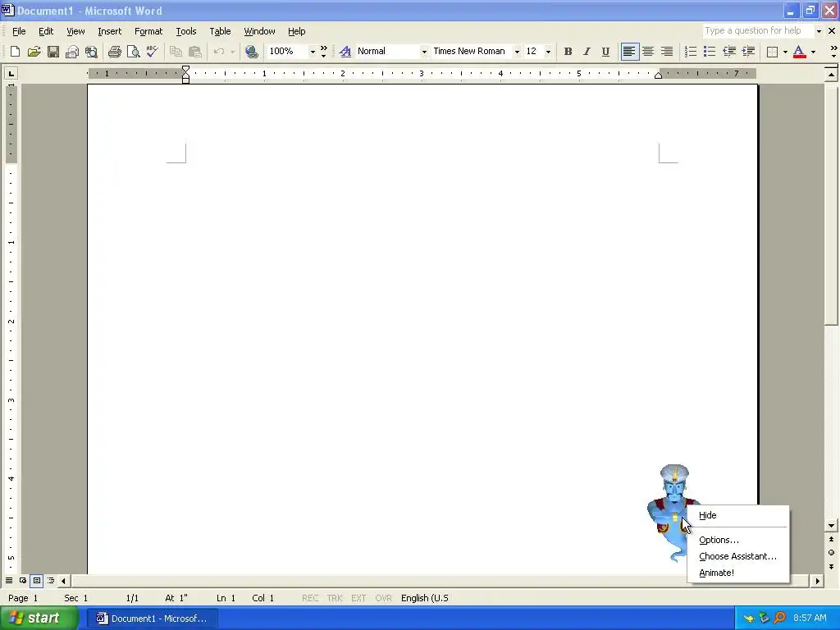Open Print Preview
The width and height of the screenshot is (840, 630).
(134, 52)
